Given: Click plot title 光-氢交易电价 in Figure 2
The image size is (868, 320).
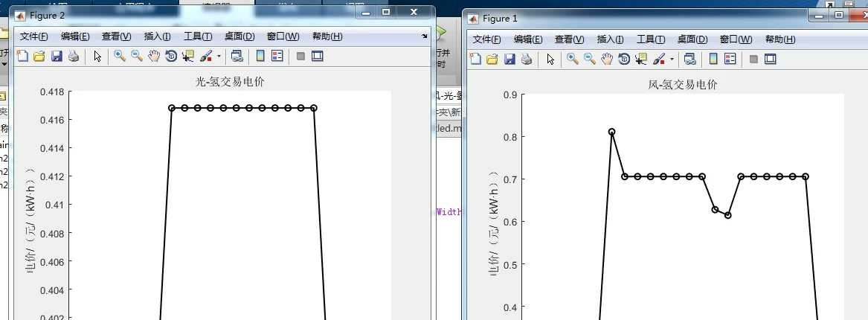Looking at the screenshot, I should 231,82.
